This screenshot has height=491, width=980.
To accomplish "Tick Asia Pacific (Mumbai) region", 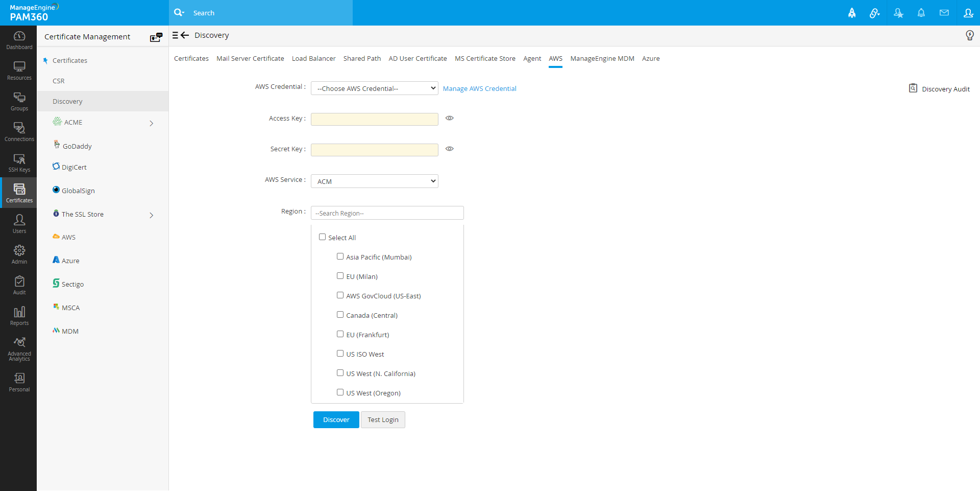I will pos(340,256).
